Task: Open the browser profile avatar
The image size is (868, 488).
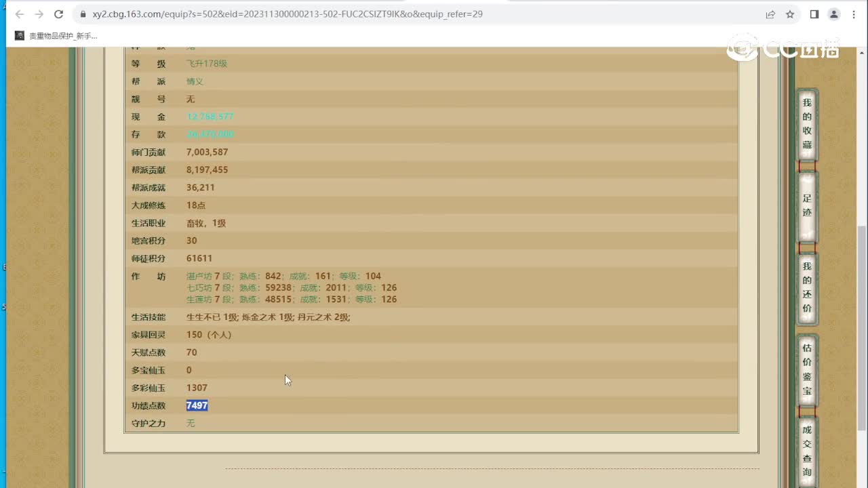Action: pyautogui.click(x=834, y=14)
